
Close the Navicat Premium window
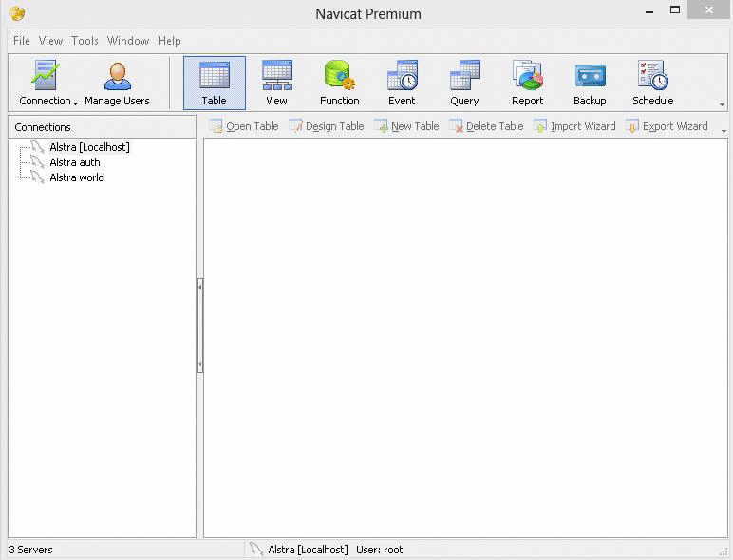pyautogui.click(x=708, y=9)
